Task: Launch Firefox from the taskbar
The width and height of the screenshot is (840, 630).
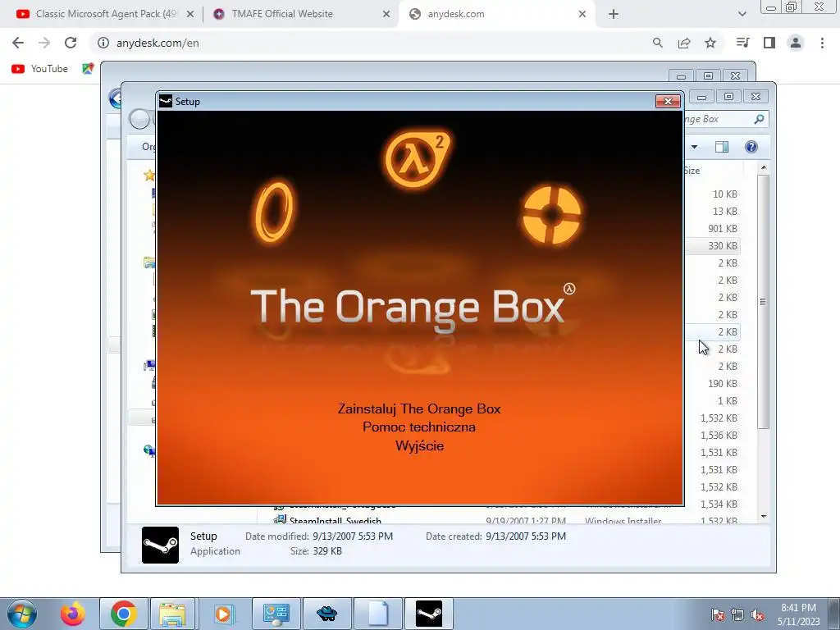Action: tap(72, 614)
